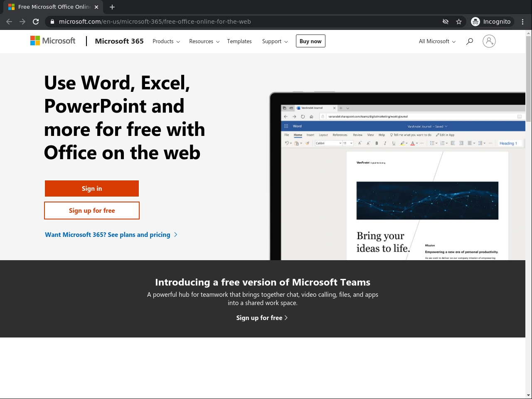Click the outlined Sign up for free button
532x399 pixels.
pyautogui.click(x=92, y=211)
